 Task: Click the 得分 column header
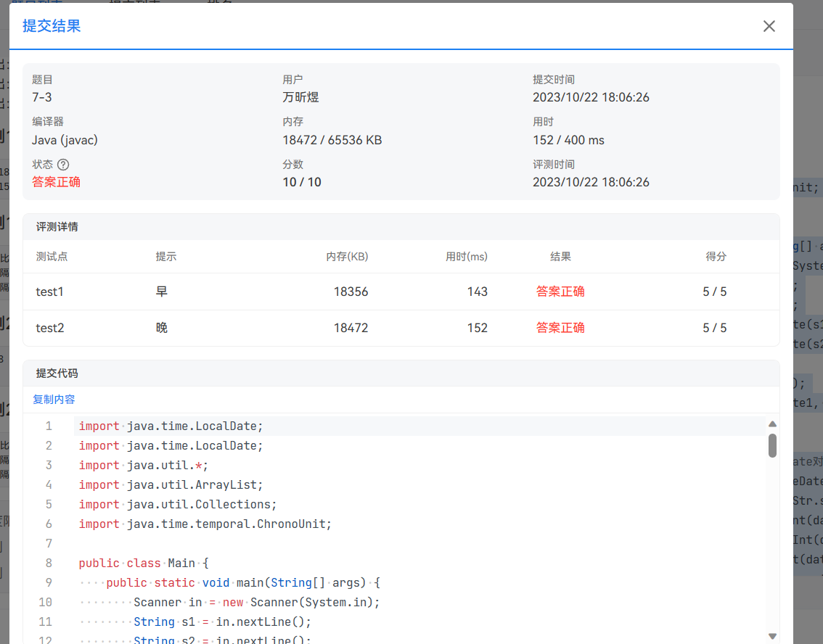(716, 257)
